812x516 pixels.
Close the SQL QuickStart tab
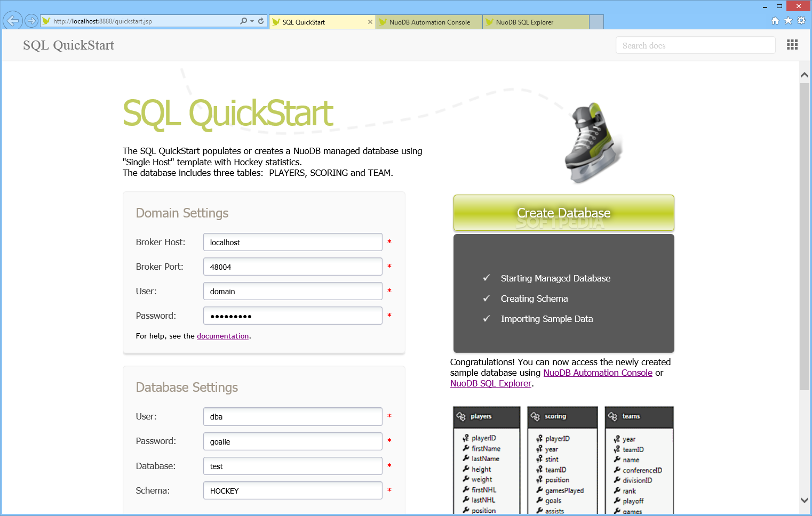pyautogui.click(x=370, y=22)
